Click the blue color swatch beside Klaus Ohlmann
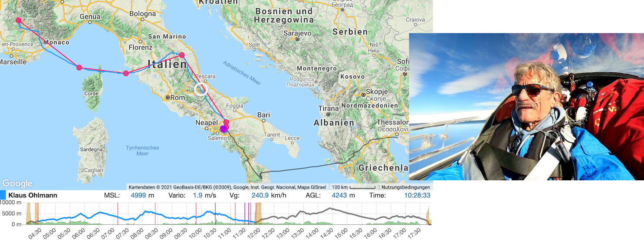 (3, 195)
